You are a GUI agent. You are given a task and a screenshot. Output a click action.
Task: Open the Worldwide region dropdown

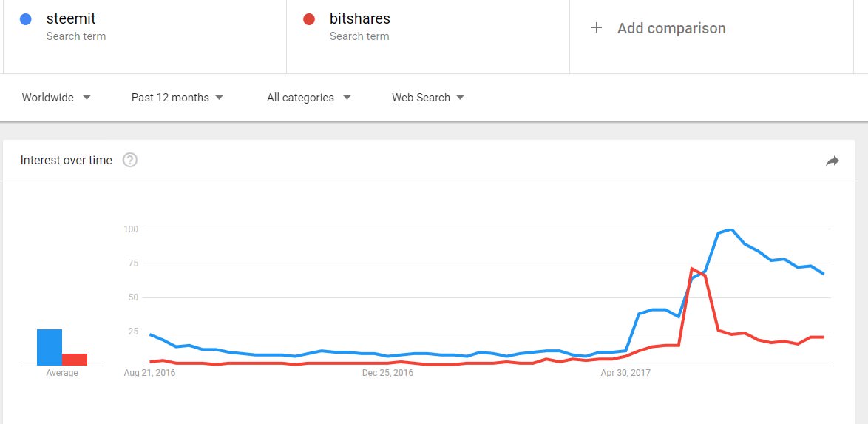(x=56, y=98)
